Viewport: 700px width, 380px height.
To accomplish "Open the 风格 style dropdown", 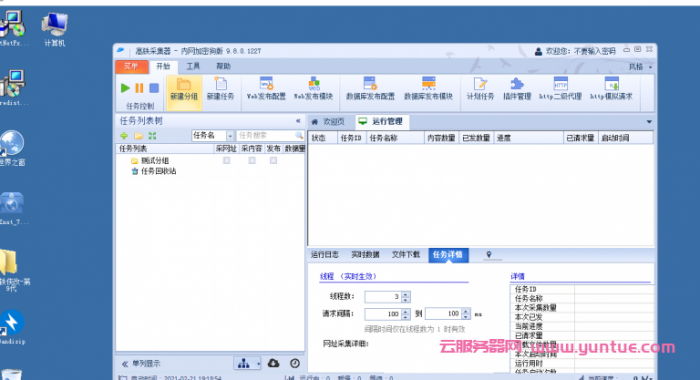I will (x=640, y=67).
